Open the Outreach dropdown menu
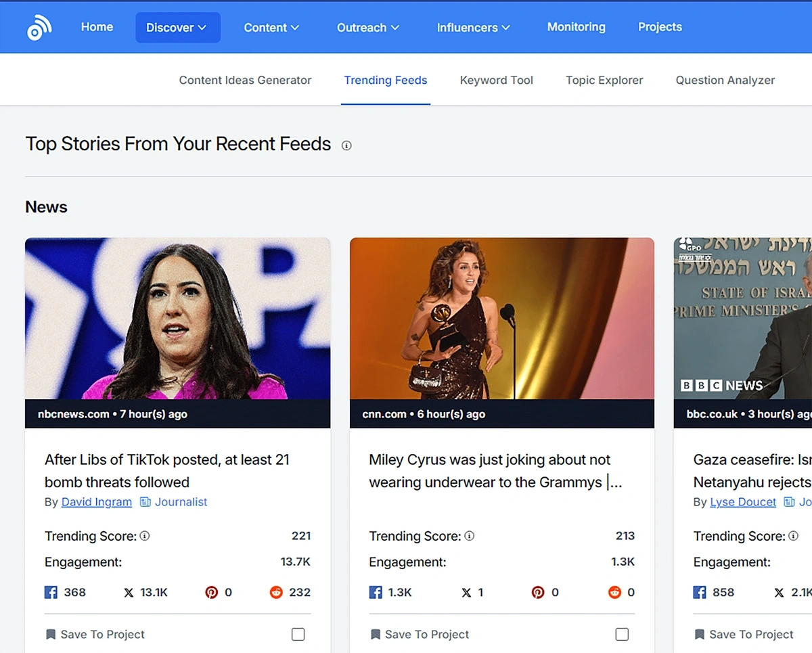 (x=368, y=28)
